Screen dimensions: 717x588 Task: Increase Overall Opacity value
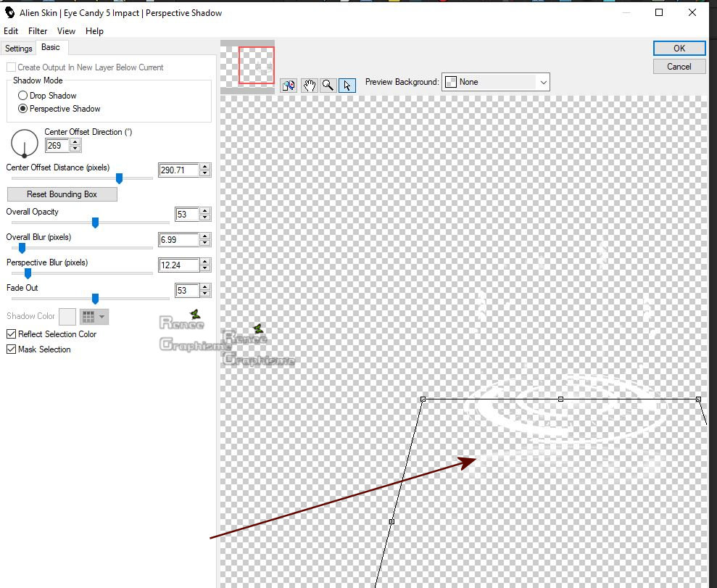click(205, 211)
